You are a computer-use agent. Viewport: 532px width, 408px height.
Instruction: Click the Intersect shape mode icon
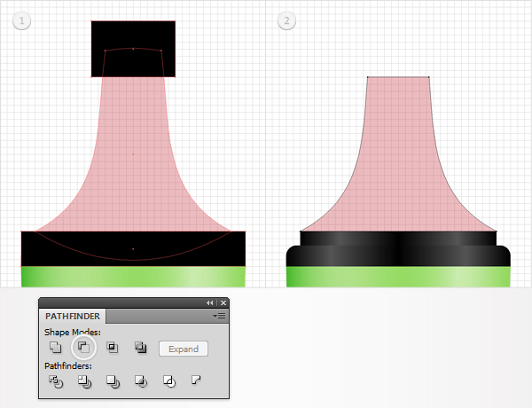pos(113,347)
